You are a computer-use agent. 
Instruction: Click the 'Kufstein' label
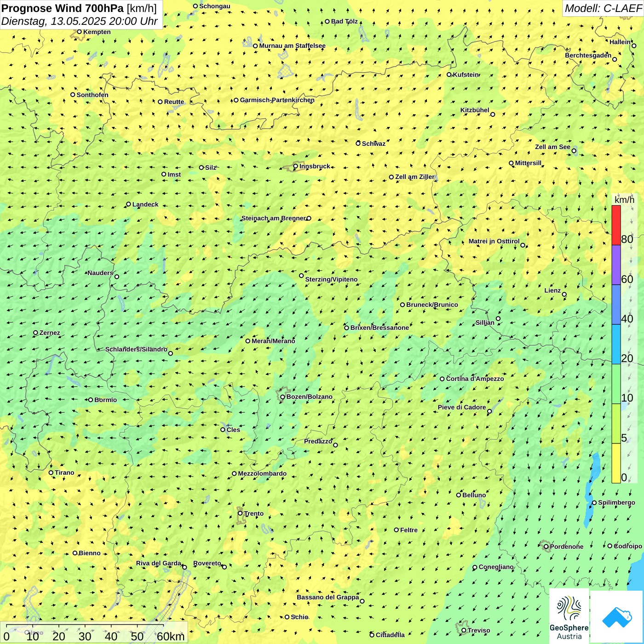click(x=466, y=75)
